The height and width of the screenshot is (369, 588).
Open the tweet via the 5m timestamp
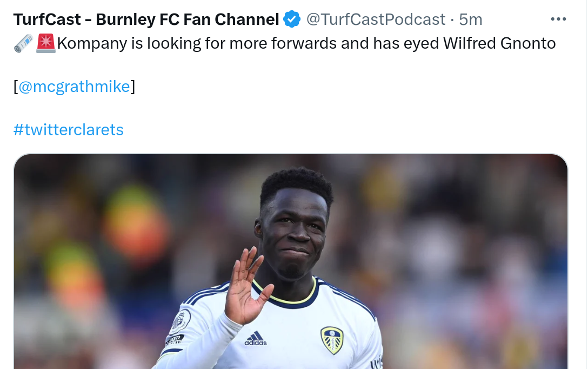point(471,19)
